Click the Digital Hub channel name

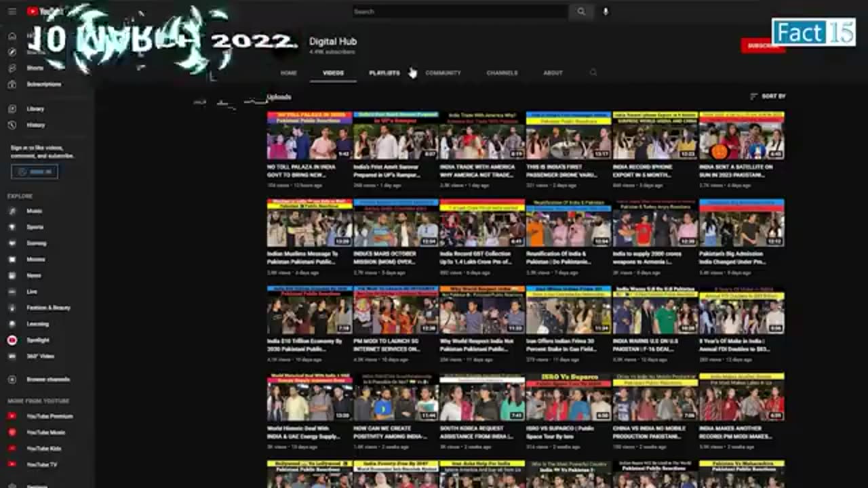[x=333, y=41]
